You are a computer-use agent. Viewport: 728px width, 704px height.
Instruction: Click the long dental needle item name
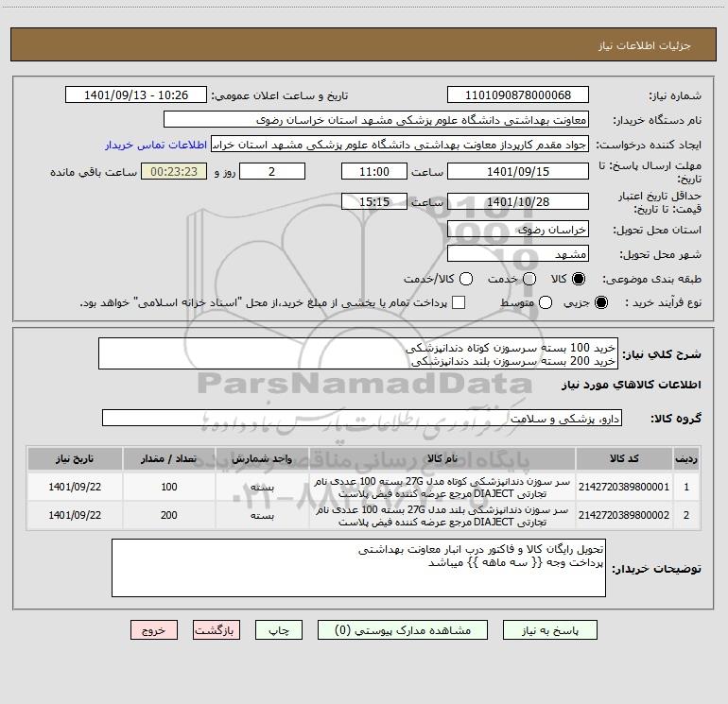(442, 516)
